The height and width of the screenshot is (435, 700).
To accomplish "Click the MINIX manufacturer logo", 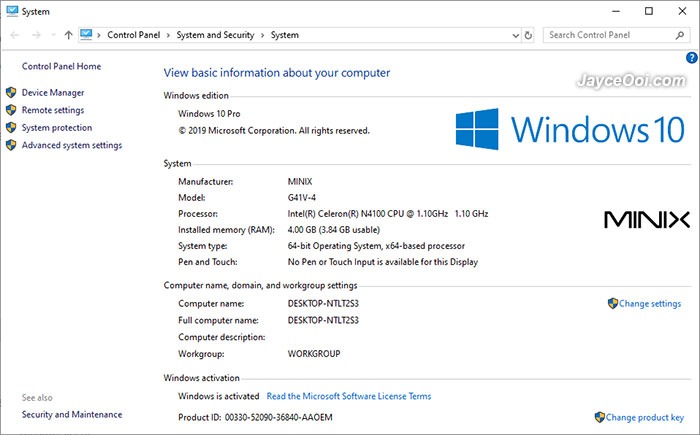I will (x=647, y=220).
